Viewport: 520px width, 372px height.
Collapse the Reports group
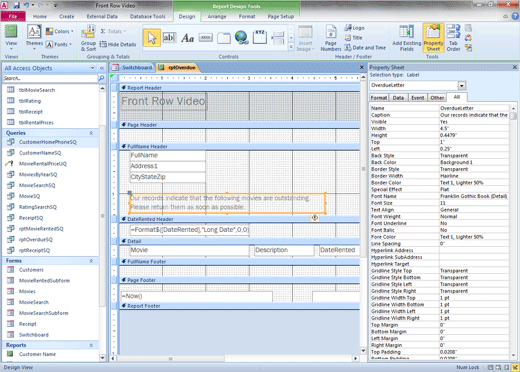91,345
